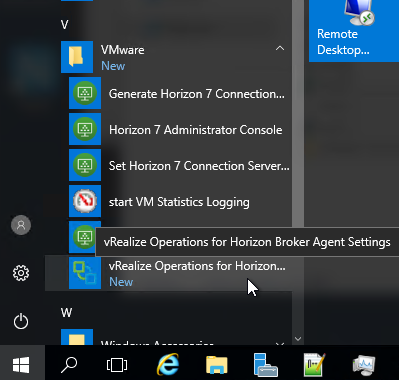Image resolution: width=399 pixels, height=380 pixels.
Task: Click the Windows Accessories folder icon
Action: point(77,337)
